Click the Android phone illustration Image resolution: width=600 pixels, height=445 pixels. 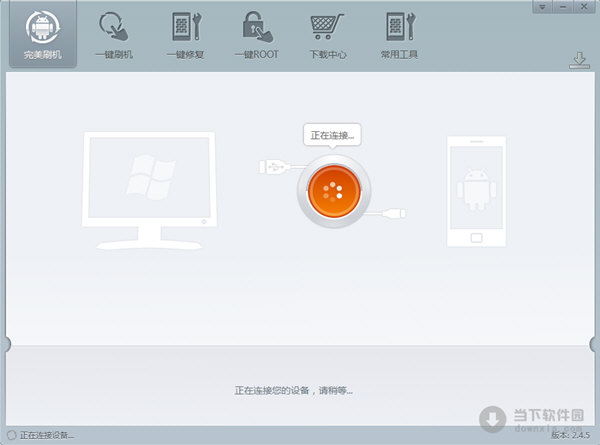click(476, 191)
